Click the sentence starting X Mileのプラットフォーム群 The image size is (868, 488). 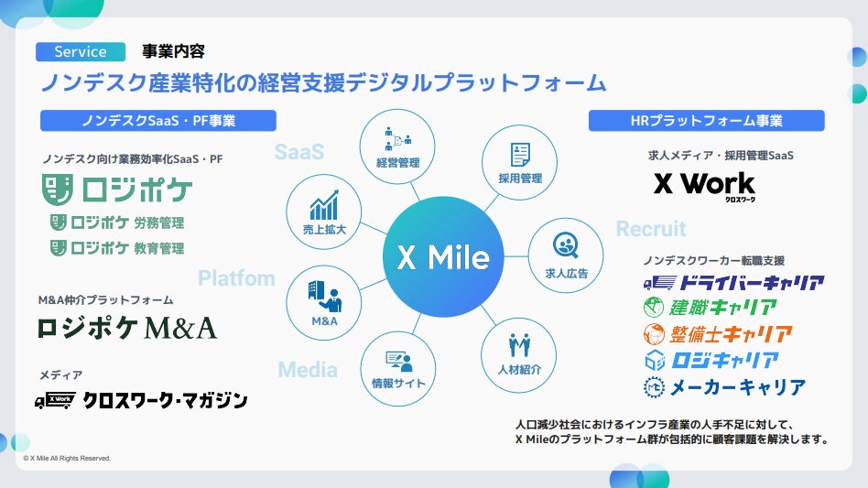click(673, 439)
